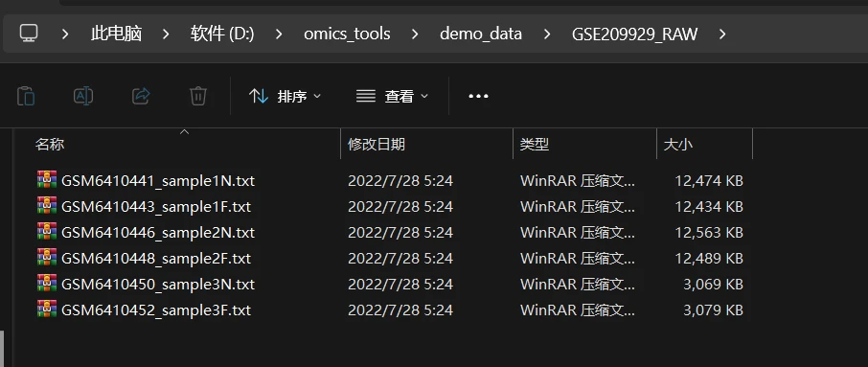Expand the chevron after omics_tools in path
Image resolution: width=868 pixels, height=367 pixels.
pos(415,34)
